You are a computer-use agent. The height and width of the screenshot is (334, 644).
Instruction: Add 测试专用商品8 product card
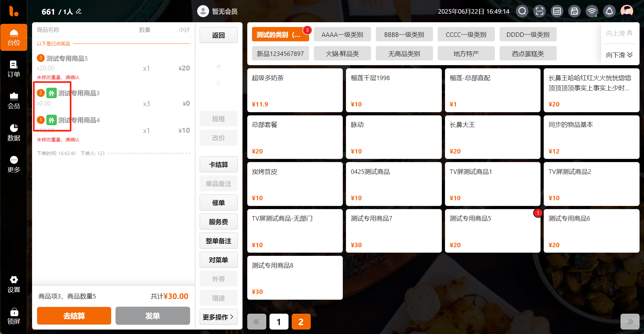[295, 278]
